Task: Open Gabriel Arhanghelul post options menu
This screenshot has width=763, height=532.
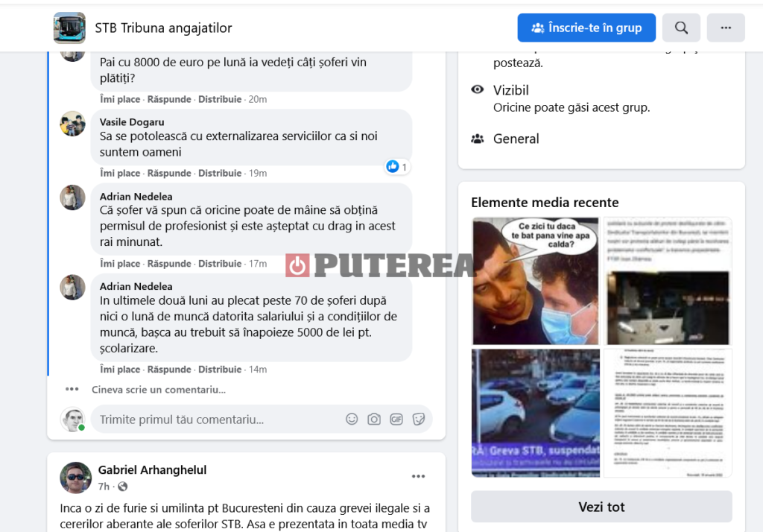Action: click(x=418, y=476)
